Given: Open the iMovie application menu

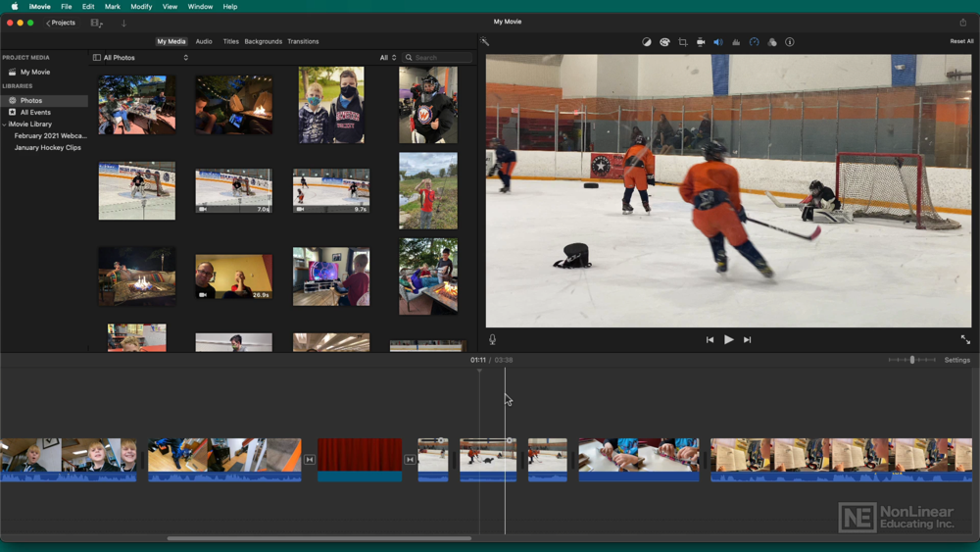Looking at the screenshot, I should click(39, 6).
